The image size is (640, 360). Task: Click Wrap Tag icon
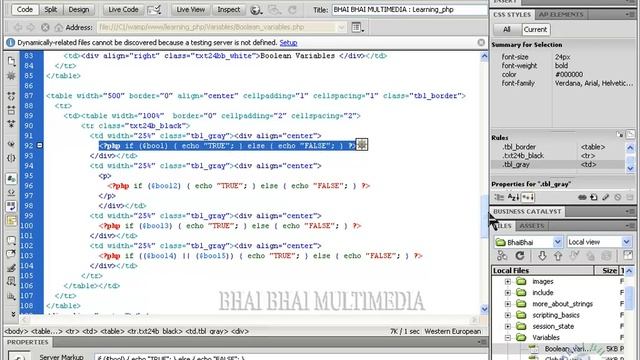click(11, 268)
